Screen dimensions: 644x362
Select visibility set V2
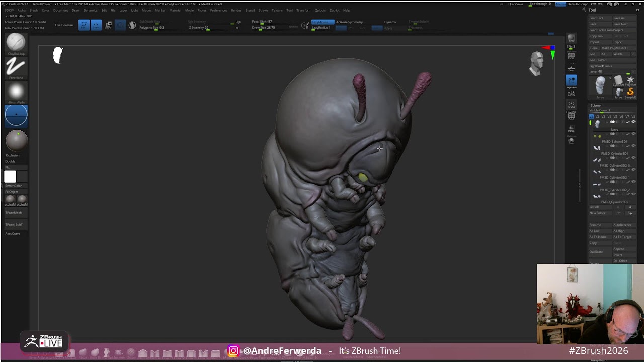(597, 117)
